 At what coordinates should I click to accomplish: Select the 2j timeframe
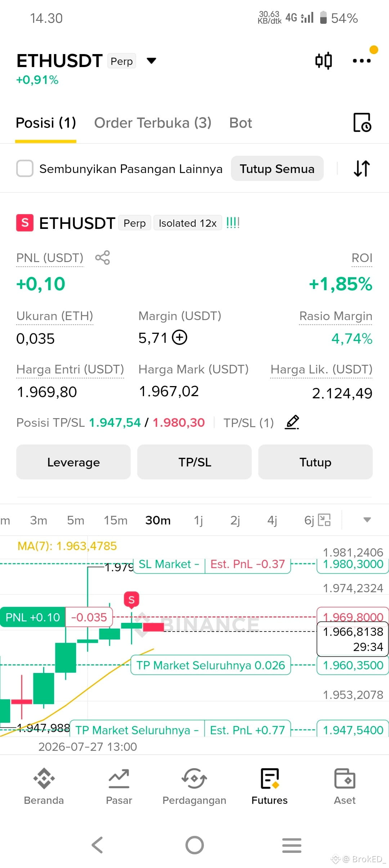(235, 520)
